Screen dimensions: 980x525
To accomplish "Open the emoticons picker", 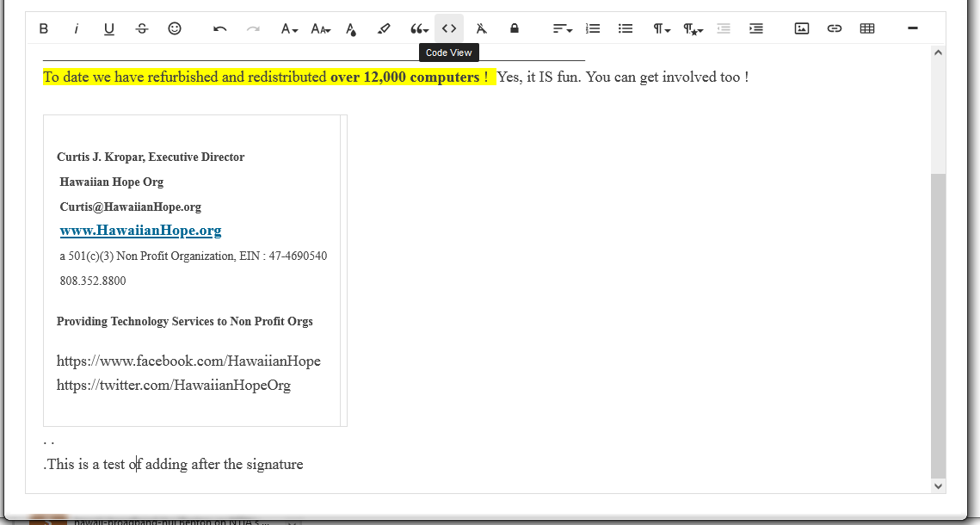I will (175, 28).
